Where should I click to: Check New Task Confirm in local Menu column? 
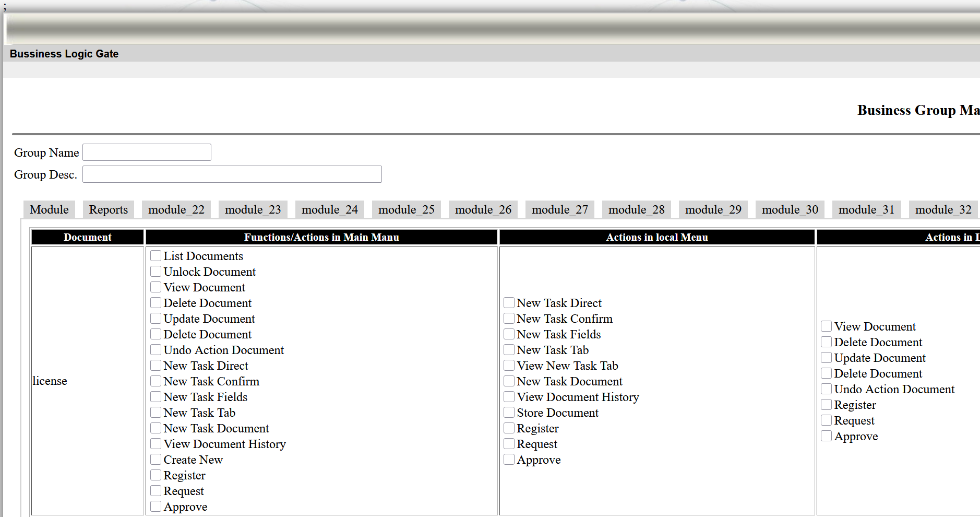[509, 319]
